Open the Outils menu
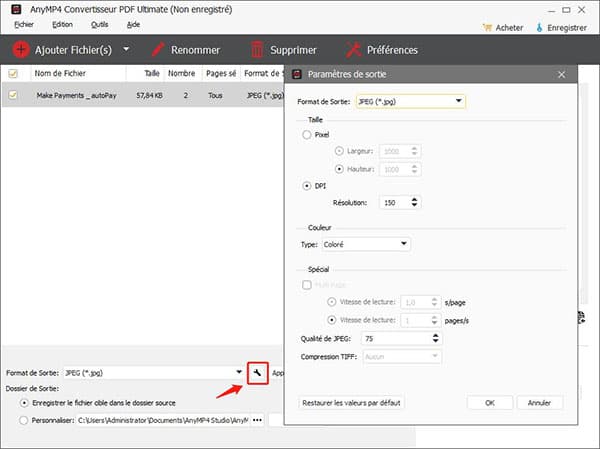This screenshot has height=449, width=600. (x=99, y=23)
